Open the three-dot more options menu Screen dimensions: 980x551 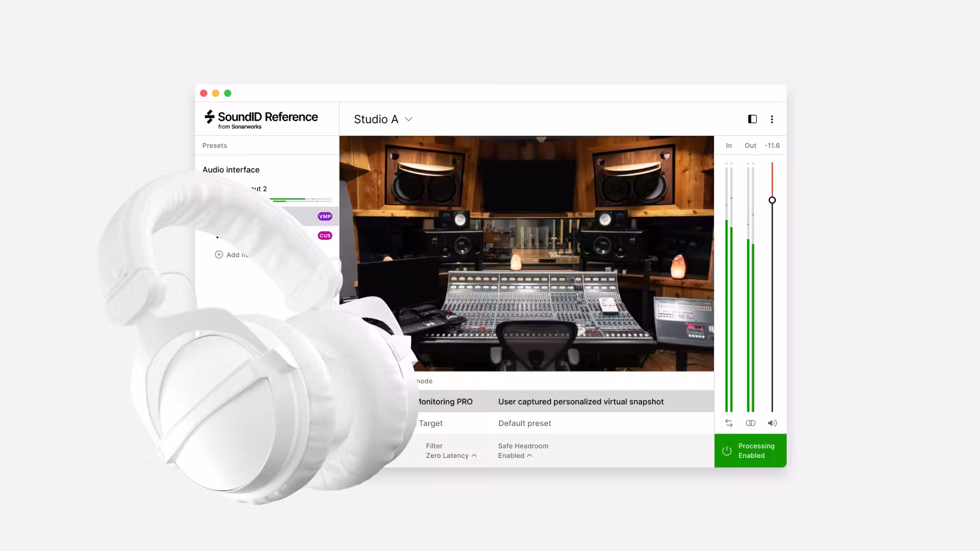772,119
